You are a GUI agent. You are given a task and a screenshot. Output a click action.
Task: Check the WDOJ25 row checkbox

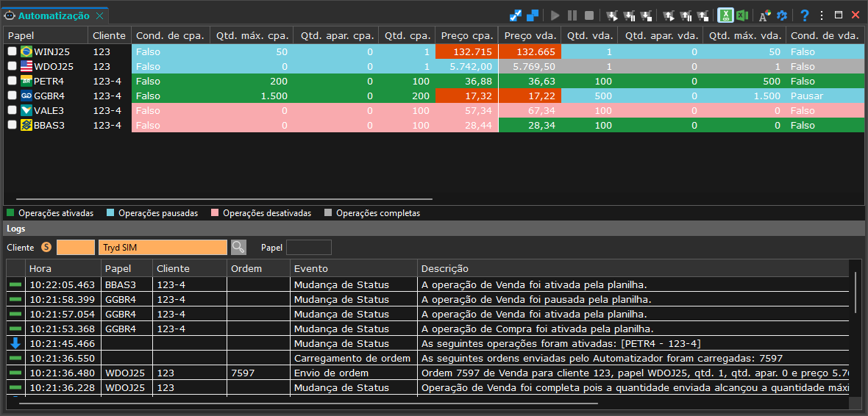[x=13, y=66]
